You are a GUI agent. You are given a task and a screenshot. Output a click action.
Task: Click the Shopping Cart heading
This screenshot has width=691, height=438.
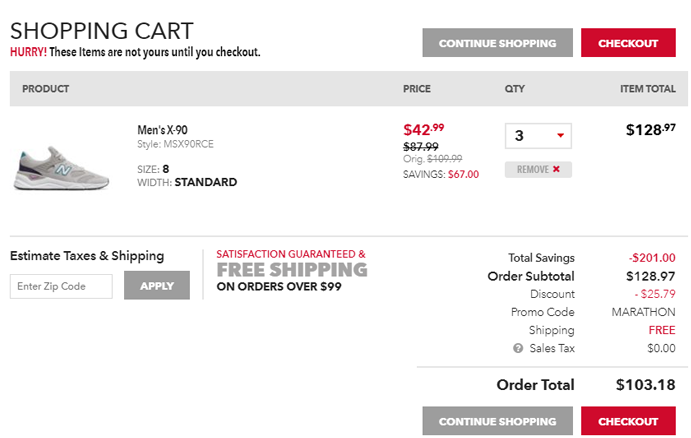102,30
